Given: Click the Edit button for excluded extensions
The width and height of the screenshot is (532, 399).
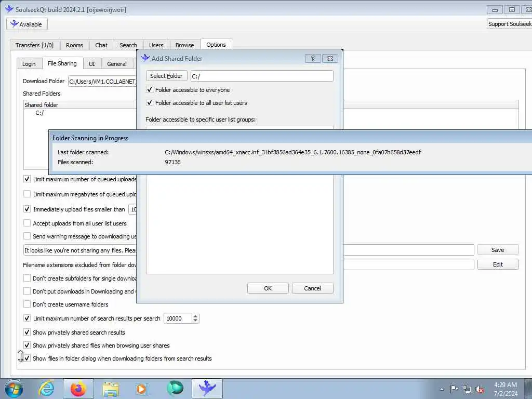Looking at the screenshot, I should tap(498, 264).
